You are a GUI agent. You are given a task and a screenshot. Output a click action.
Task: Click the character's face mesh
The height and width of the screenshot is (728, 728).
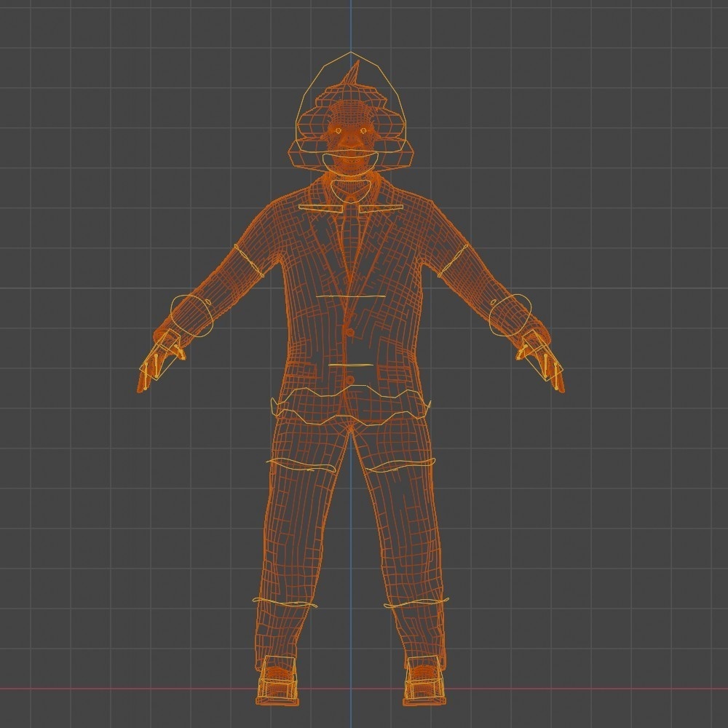tap(348, 138)
